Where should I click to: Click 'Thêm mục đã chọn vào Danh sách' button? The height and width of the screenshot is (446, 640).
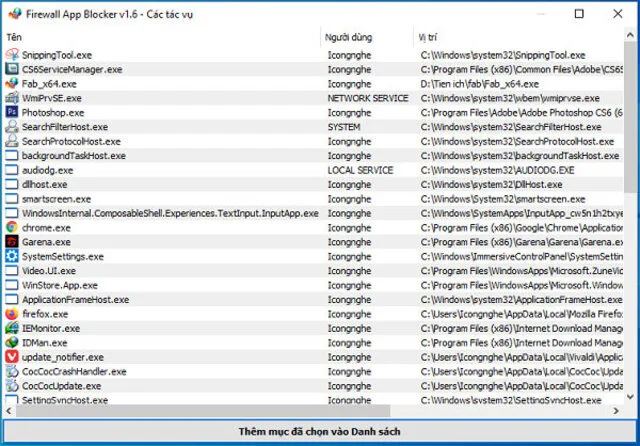coord(319,431)
